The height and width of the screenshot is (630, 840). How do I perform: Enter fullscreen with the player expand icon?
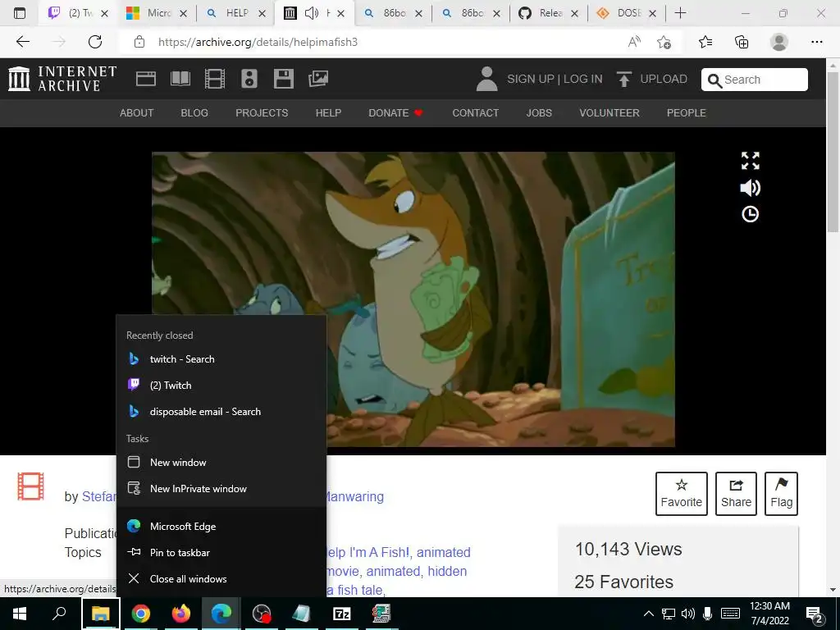tap(750, 161)
